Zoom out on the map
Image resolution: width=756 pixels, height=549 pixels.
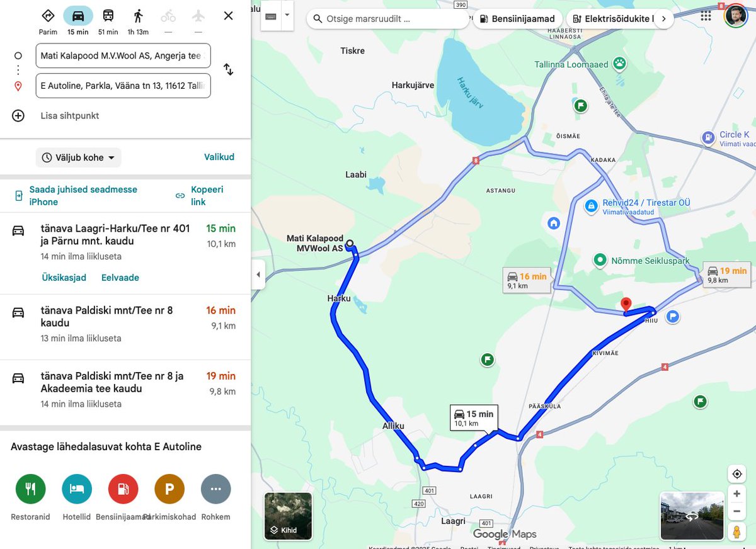736,511
